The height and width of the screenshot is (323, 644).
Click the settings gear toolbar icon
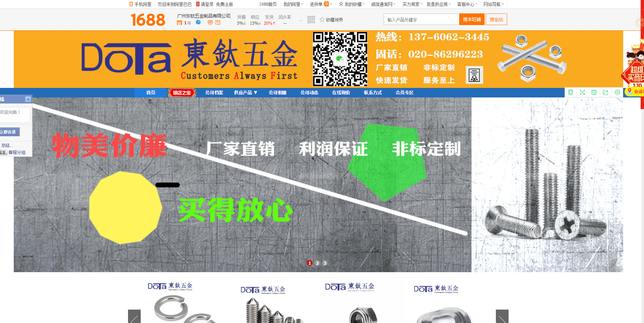[617, 92]
